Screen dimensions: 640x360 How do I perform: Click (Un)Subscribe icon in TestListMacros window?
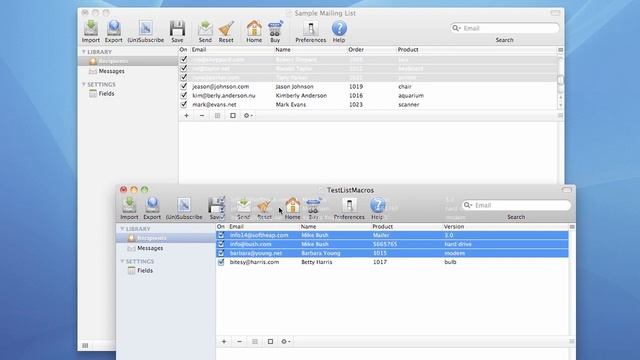(x=184, y=205)
